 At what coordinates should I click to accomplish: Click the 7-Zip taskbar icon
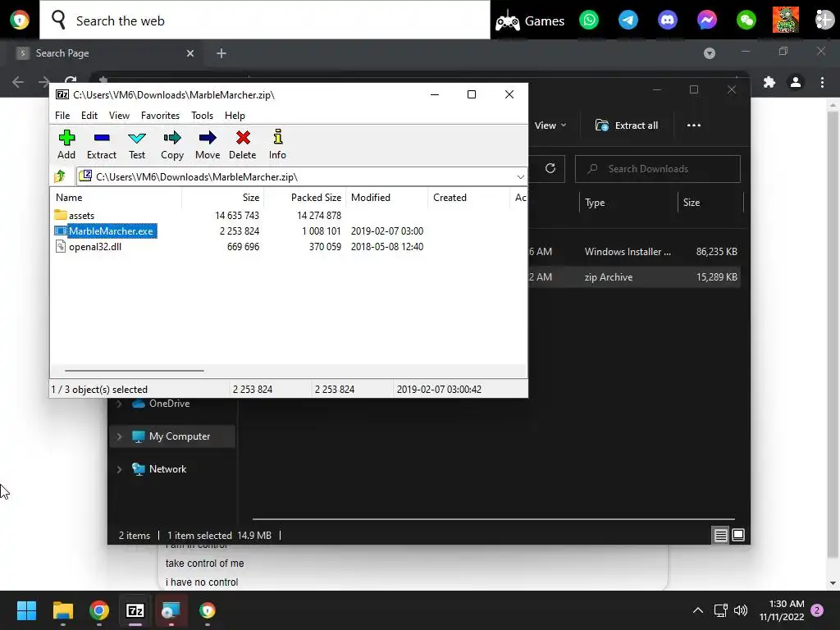pos(135,610)
